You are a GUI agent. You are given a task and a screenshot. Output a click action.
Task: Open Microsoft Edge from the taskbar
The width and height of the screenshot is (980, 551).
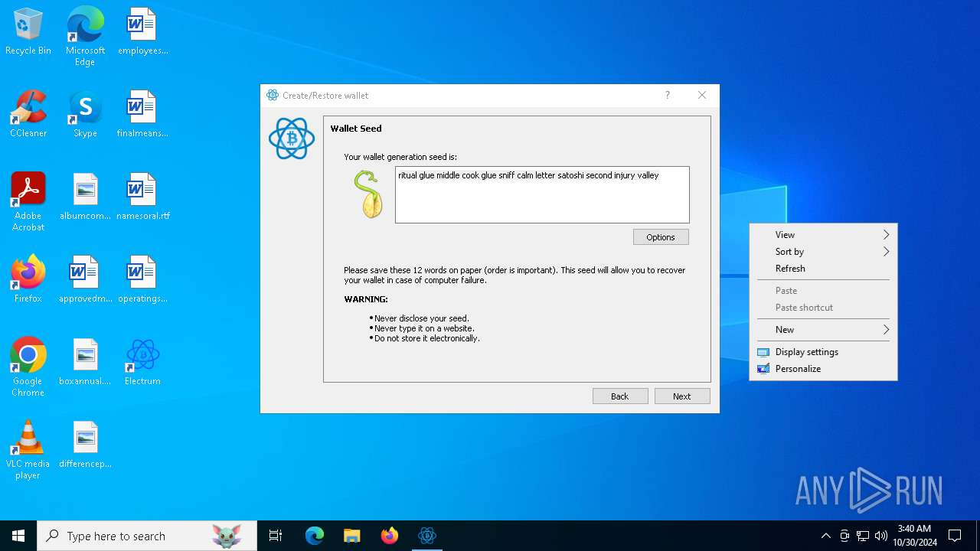(x=315, y=536)
